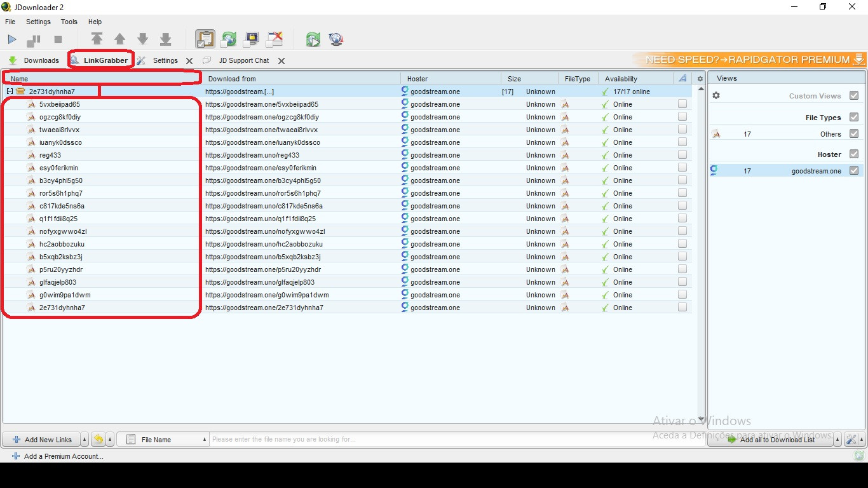The width and height of the screenshot is (868, 488).
Task: Open dropdown arrow beside the bottom wrench icon
Action: point(861,440)
